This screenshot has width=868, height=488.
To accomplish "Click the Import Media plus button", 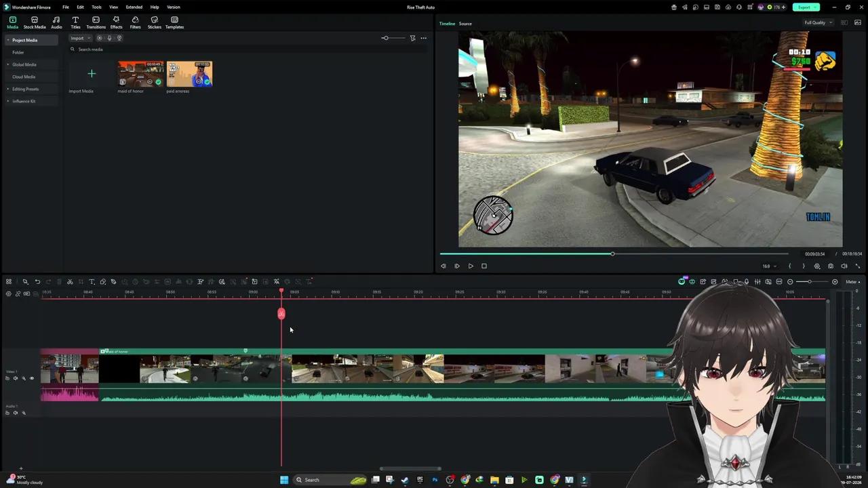I will (x=92, y=73).
